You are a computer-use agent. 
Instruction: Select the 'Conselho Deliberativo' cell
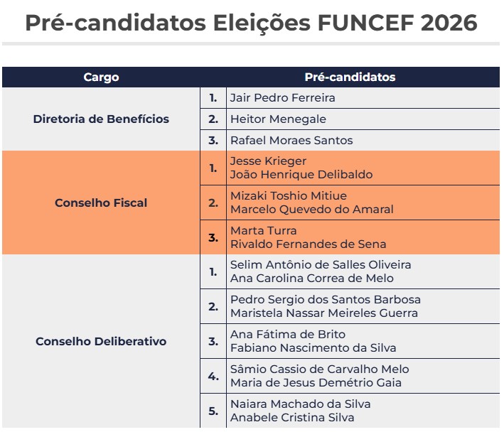pos(101,341)
